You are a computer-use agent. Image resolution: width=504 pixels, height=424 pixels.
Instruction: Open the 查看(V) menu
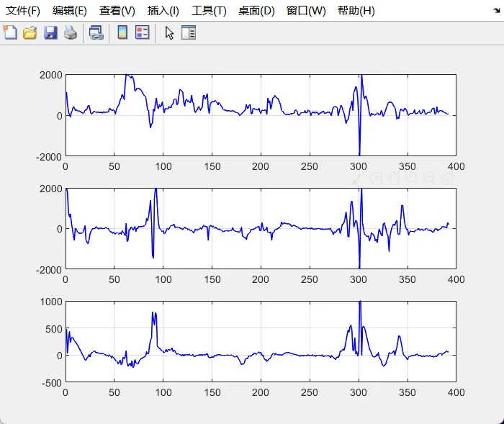pos(117,11)
